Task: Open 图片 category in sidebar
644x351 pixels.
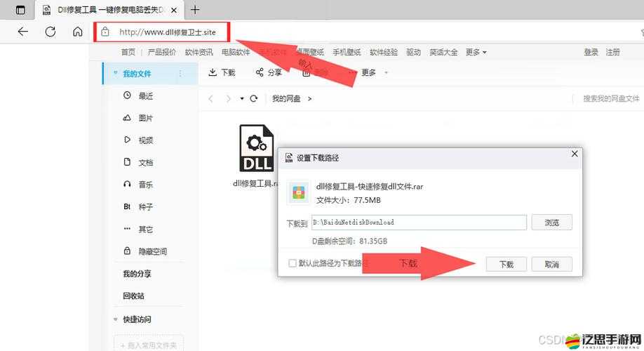Action: coord(145,118)
